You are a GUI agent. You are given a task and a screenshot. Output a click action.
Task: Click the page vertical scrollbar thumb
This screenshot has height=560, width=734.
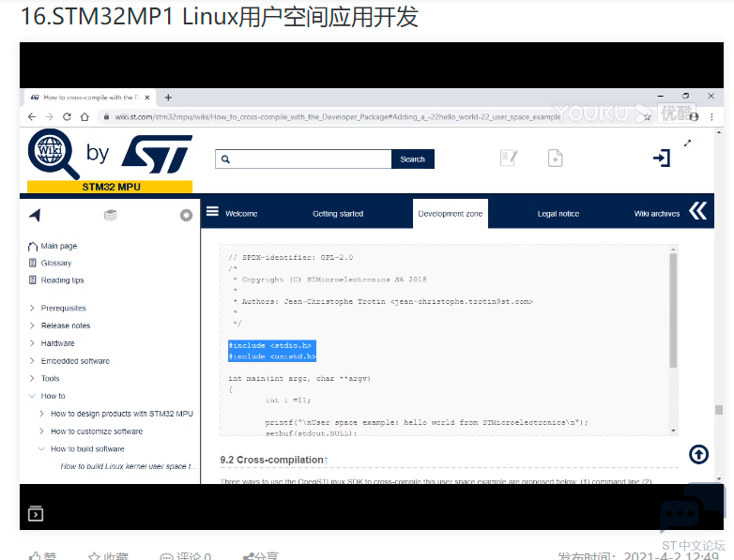click(719, 410)
